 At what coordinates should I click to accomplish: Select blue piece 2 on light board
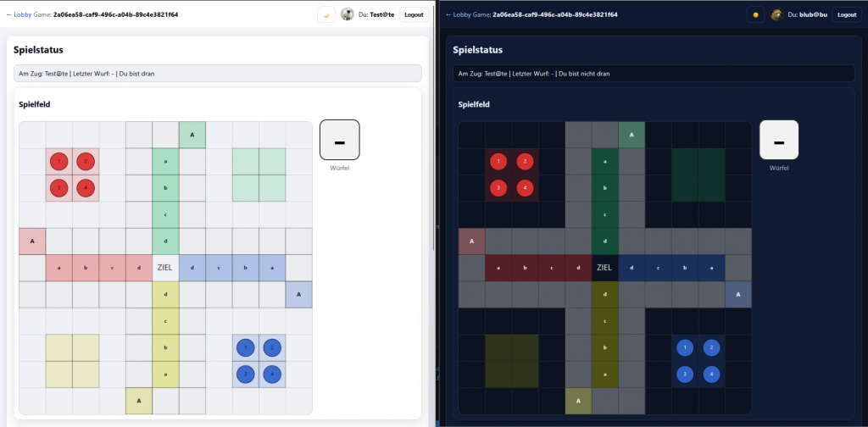click(272, 348)
